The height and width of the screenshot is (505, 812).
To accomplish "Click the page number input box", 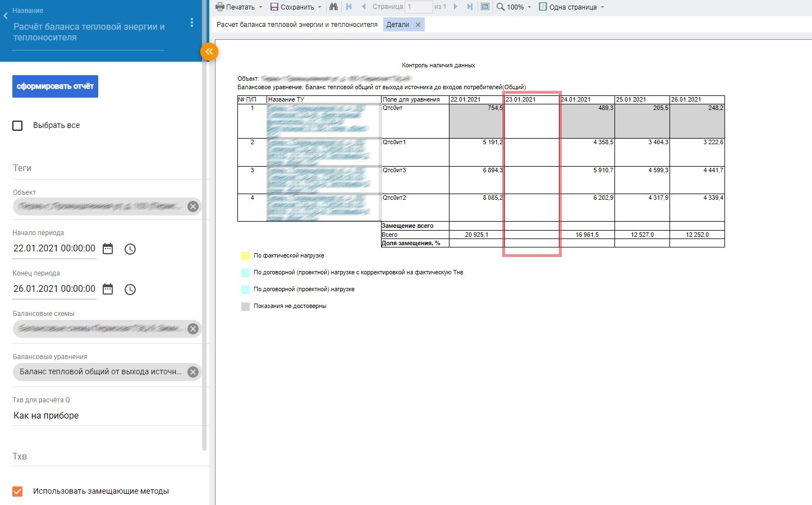I will (419, 7).
